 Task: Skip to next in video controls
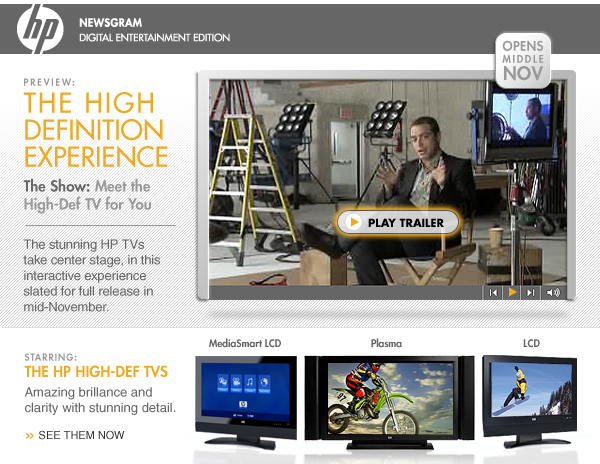[x=531, y=293]
